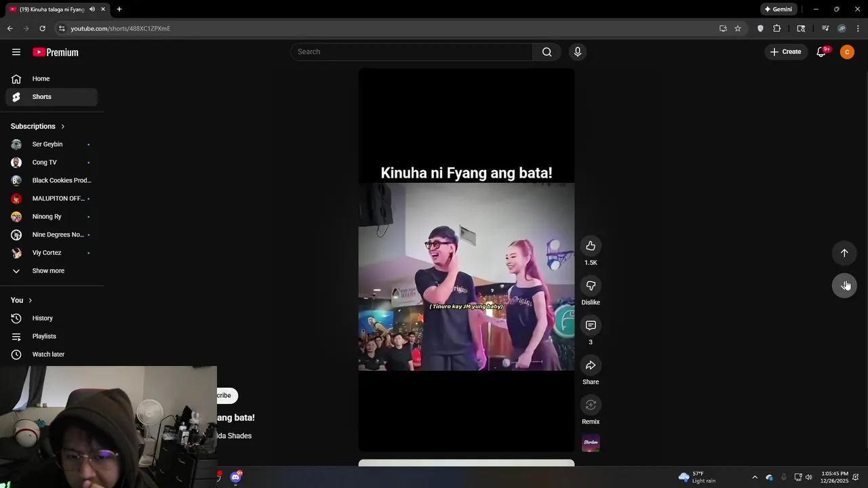The image size is (868, 488).
Task: Open the weather widget showing Light rain
Action: click(x=697, y=477)
